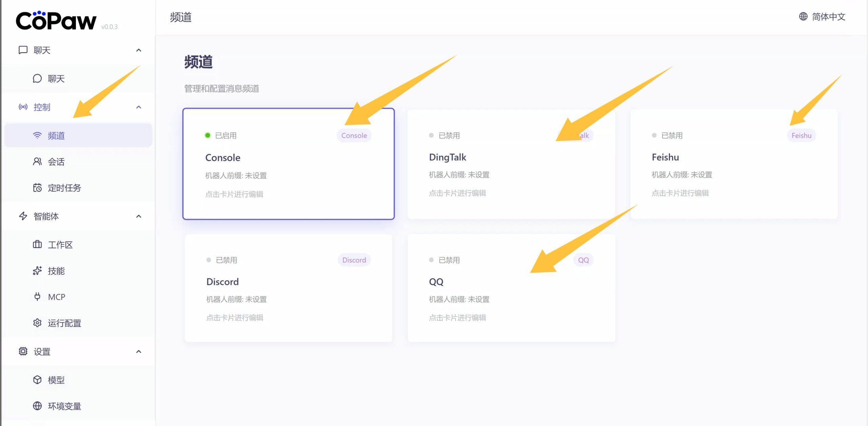868x426 pixels.
Task: Click the sparkle icon next to 技能
Action: (x=37, y=271)
